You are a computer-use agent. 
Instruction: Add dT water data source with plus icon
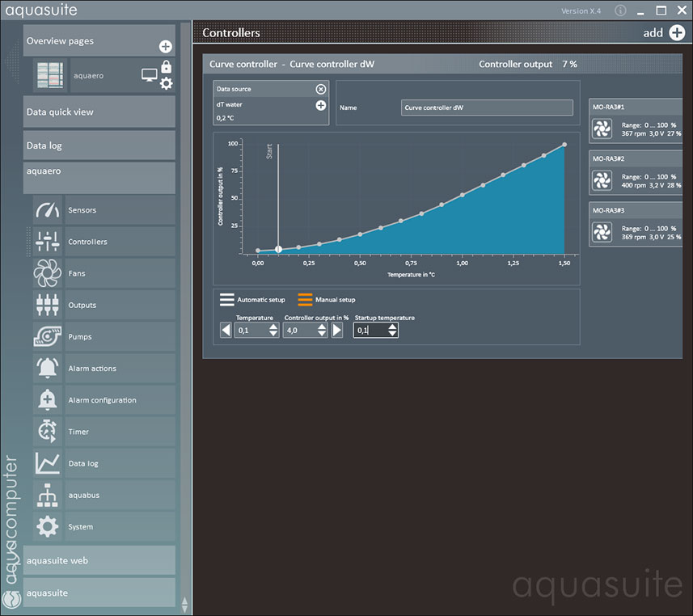(x=321, y=105)
